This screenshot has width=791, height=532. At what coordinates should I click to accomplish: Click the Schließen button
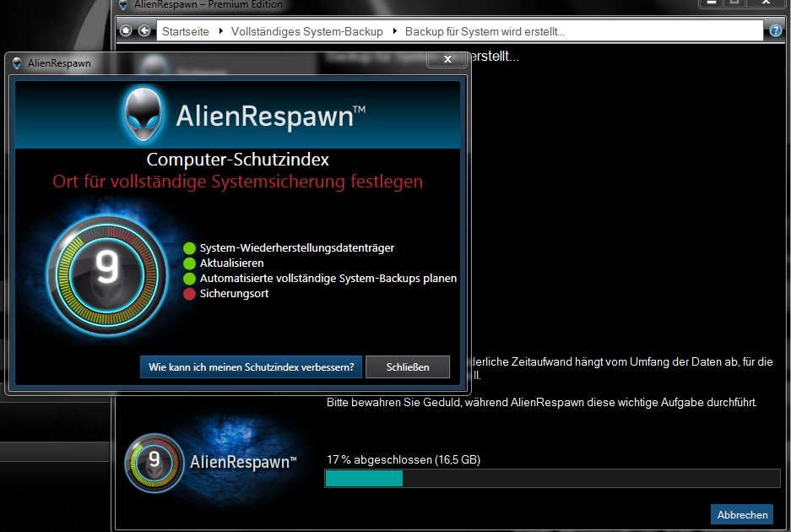pyautogui.click(x=408, y=367)
